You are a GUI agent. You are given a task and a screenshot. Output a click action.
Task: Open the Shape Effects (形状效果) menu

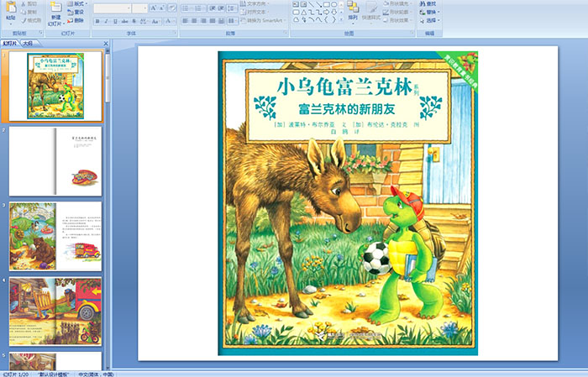click(x=397, y=20)
